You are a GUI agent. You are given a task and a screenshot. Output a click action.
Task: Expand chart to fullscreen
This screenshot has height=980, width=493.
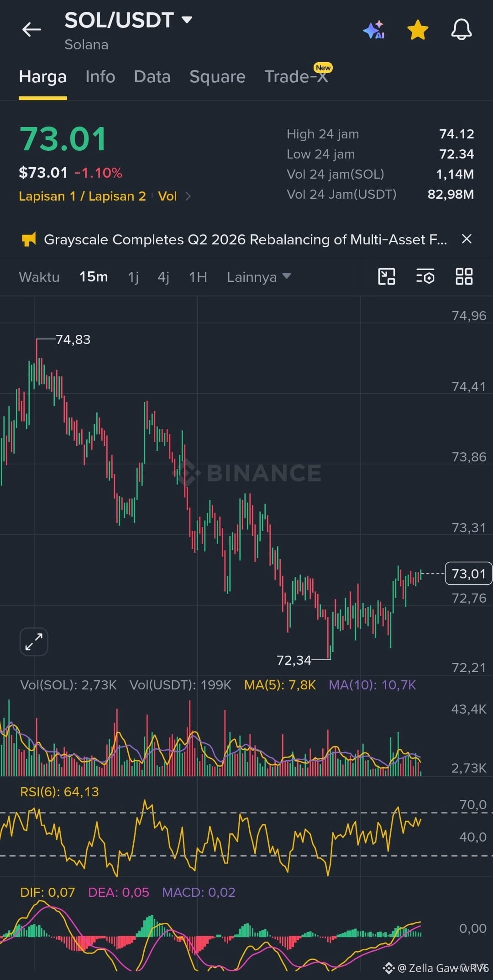tap(34, 641)
